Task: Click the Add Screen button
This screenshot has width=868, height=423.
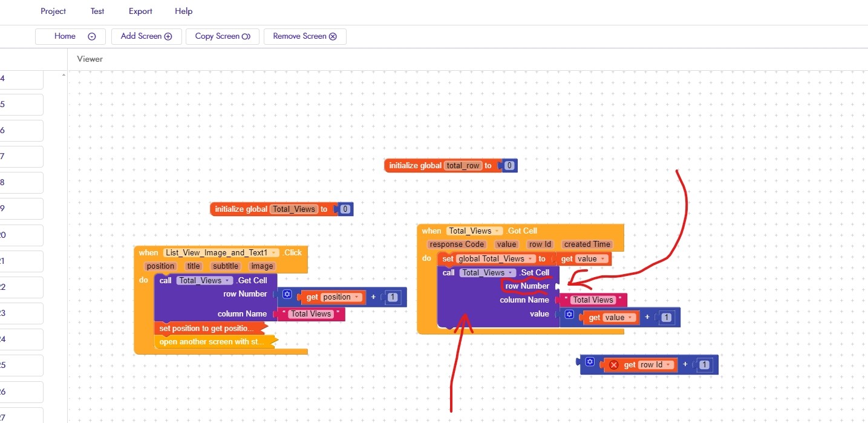Action: (146, 36)
